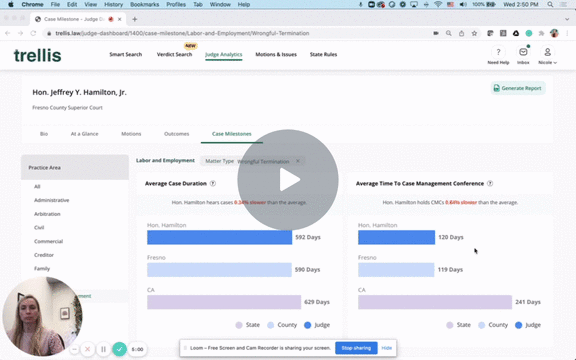Bookmark this page with the star icon
Screen dimensions: 576x360
tap(474, 33)
